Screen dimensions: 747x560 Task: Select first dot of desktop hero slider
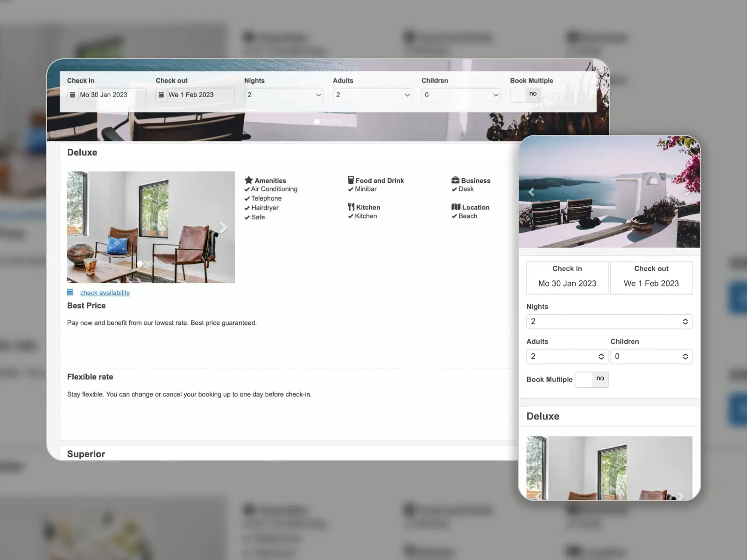[317, 121]
